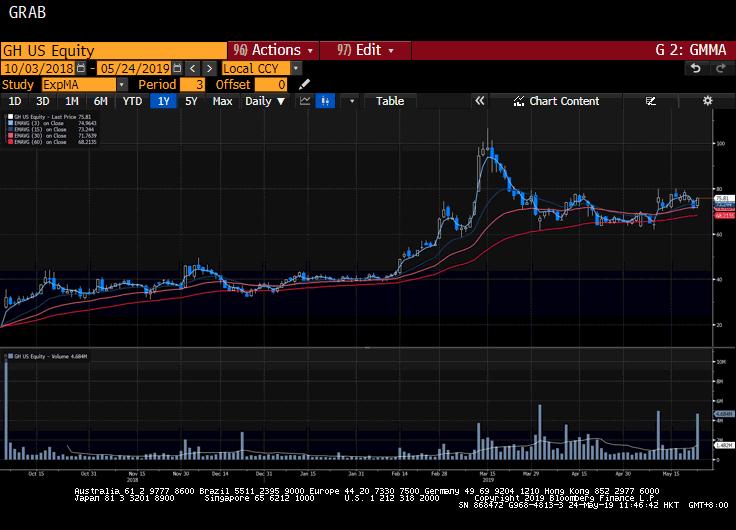Viewport: 736px width, 530px height.
Task: Open the Local CCY currency dropdown
Action: [x=296, y=68]
